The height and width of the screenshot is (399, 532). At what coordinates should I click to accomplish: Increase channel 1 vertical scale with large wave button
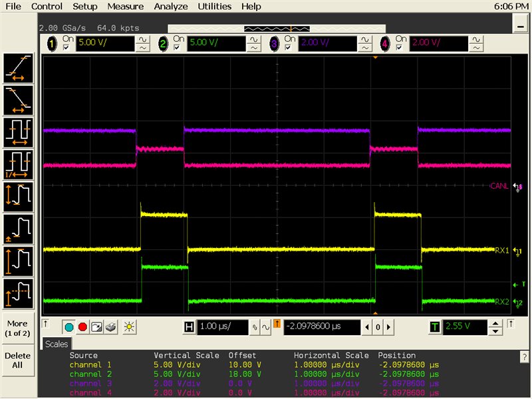coord(143,40)
